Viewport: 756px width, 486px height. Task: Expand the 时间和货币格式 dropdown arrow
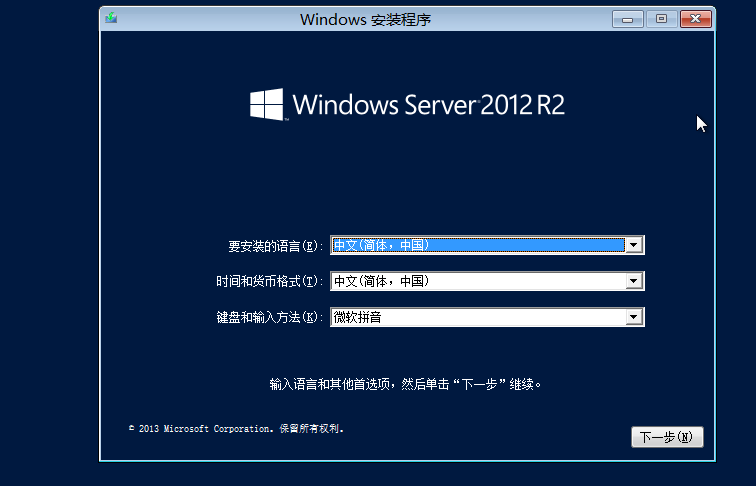click(x=634, y=281)
